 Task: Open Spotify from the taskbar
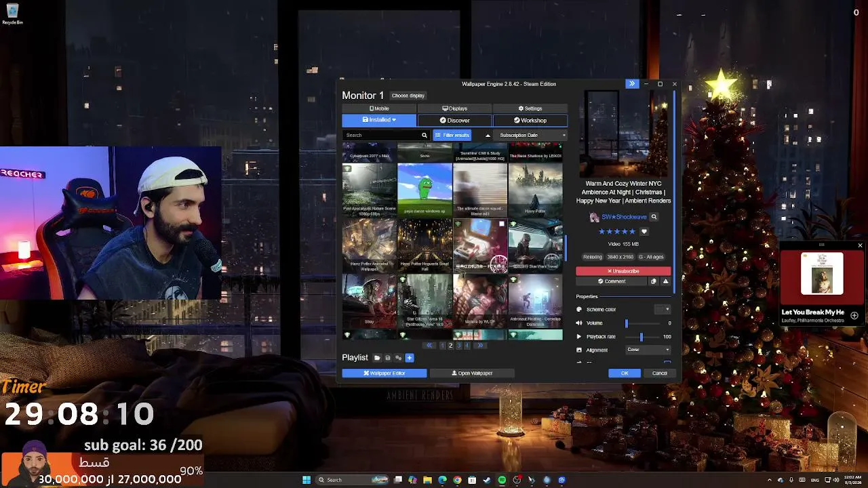tap(502, 480)
